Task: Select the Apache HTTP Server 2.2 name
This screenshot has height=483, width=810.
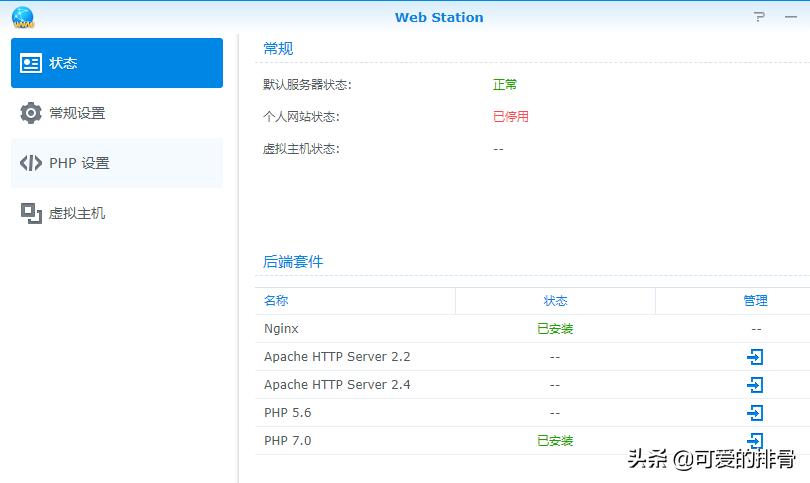Action: tap(337, 356)
